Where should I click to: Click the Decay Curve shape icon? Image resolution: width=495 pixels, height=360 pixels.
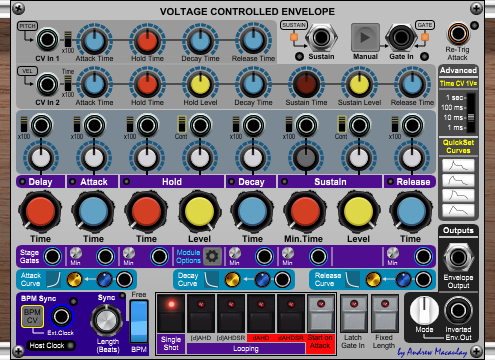click(211, 279)
